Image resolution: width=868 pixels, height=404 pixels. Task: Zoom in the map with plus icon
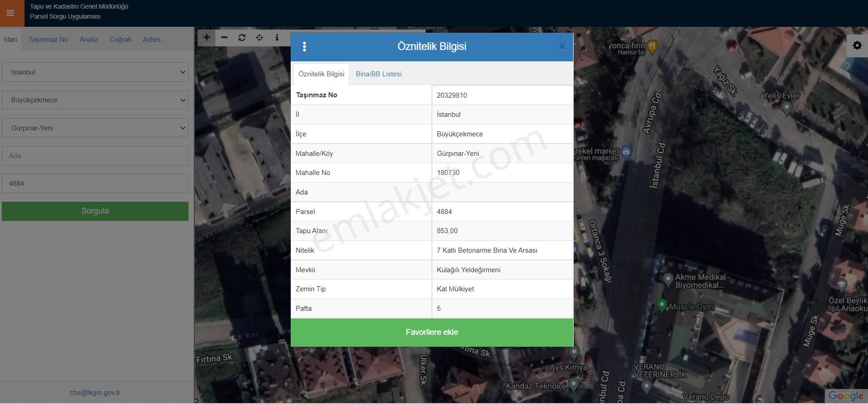tap(207, 38)
